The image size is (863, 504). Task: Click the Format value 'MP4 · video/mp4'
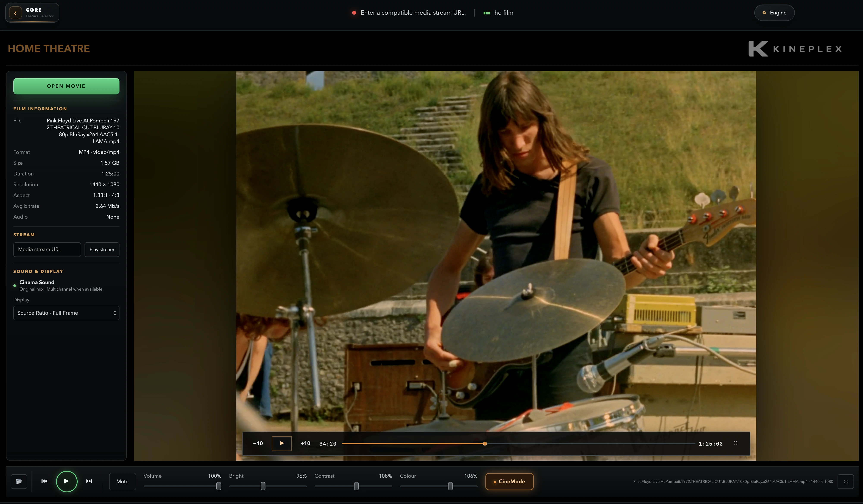pyautogui.click(x=99, y=152)
